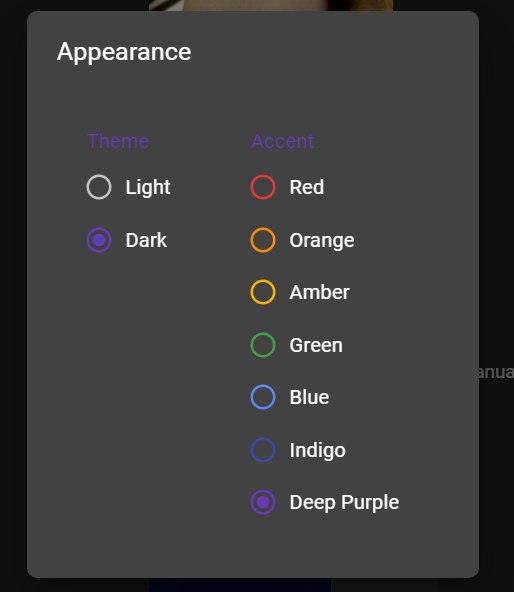Click the 'Deep Purple' text label
Screen dimensions: 514x592
pyautogui.click(x=344, y=503)
